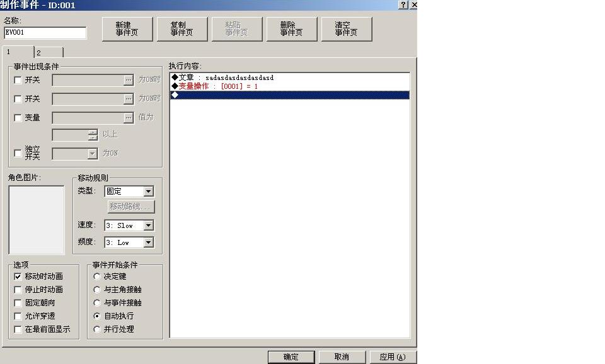Image resolution: width=605 pixels, height=364 pixels.
Task: Switch to event page tab 2
Action: [x=49, y=52]
